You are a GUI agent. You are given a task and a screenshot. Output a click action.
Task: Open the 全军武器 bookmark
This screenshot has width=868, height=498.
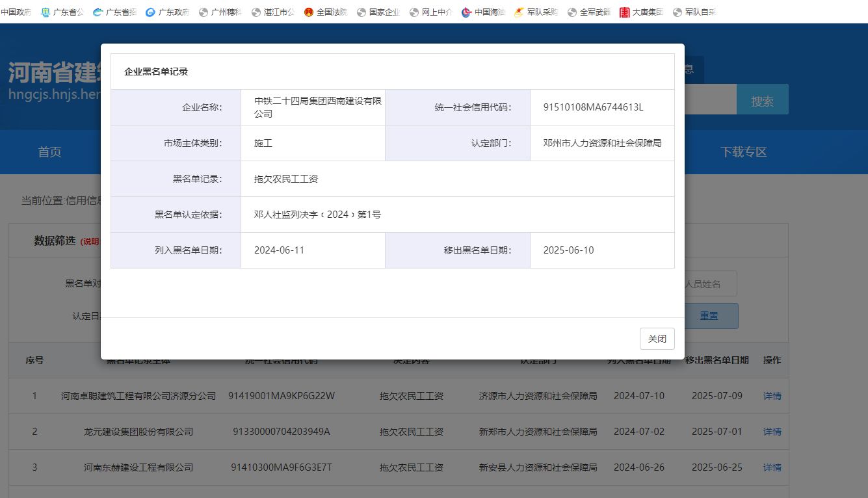[588, 12]
